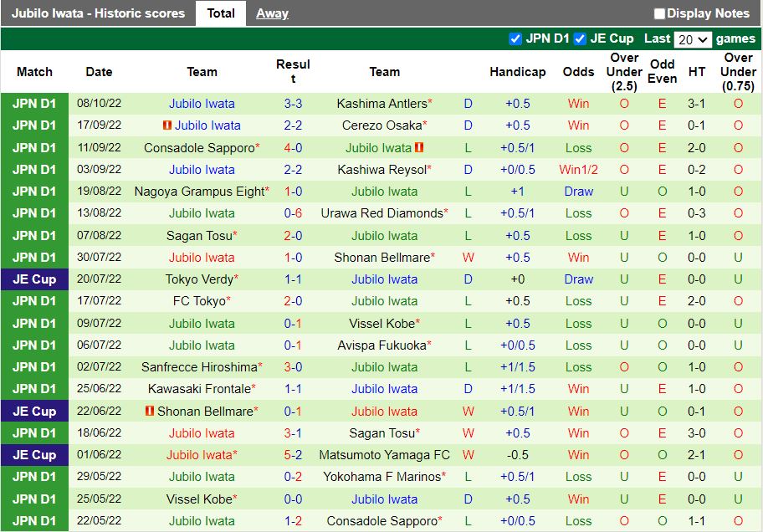Click HT score 3-1 in Kashima Antlers row
Image resolution: width=763 pixels, height=532 pixels.
pyautogui.click(x=696, y=104)
